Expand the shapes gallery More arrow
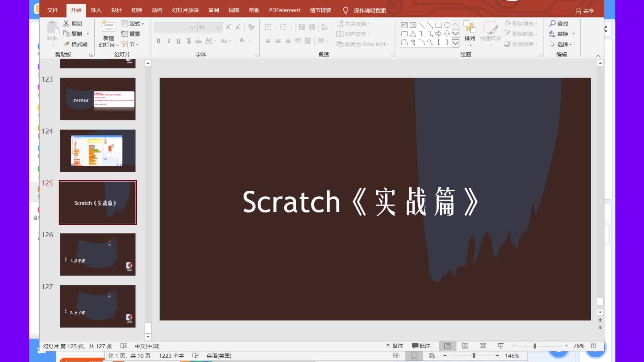This screenshot has height=362, width=644. (455, 43)
